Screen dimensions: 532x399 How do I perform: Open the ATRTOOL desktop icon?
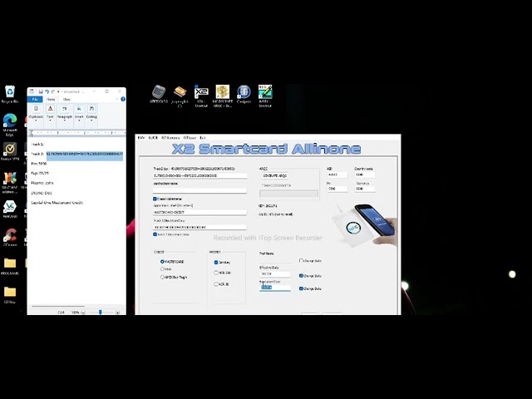[159, 94]
